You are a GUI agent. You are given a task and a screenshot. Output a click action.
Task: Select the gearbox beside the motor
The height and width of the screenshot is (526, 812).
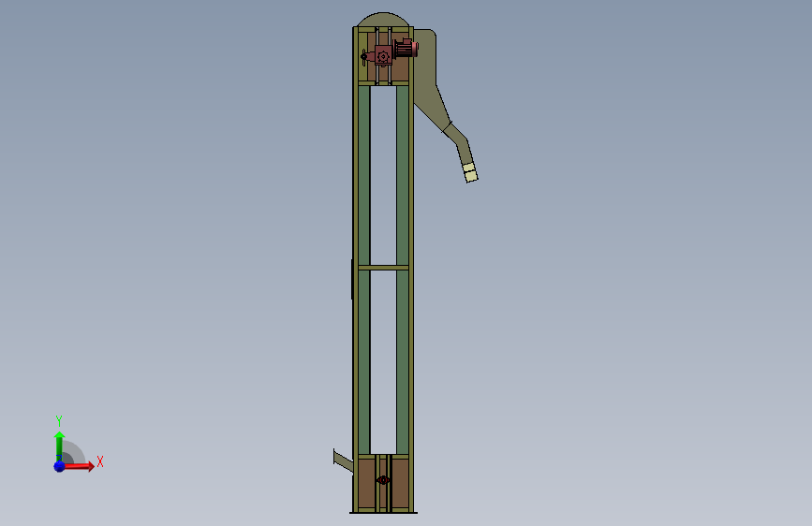point(383,56)
